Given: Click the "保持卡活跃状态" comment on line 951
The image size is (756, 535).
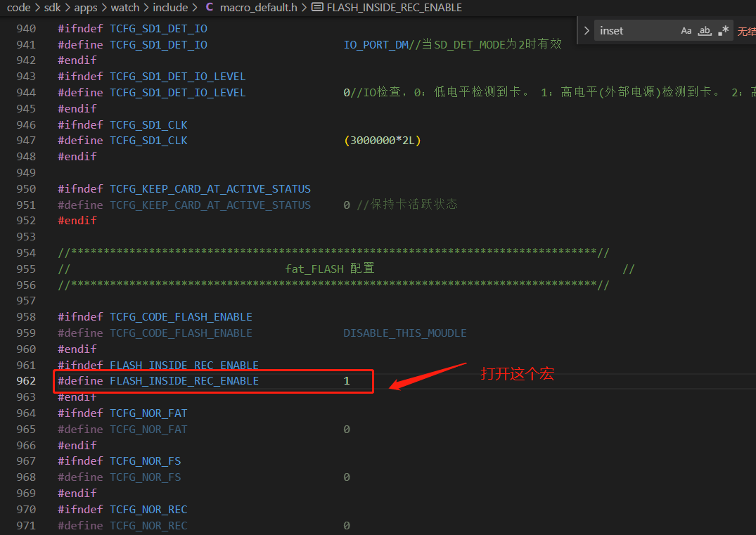Looking at the screenshot, I should click(x=414, y=205).
